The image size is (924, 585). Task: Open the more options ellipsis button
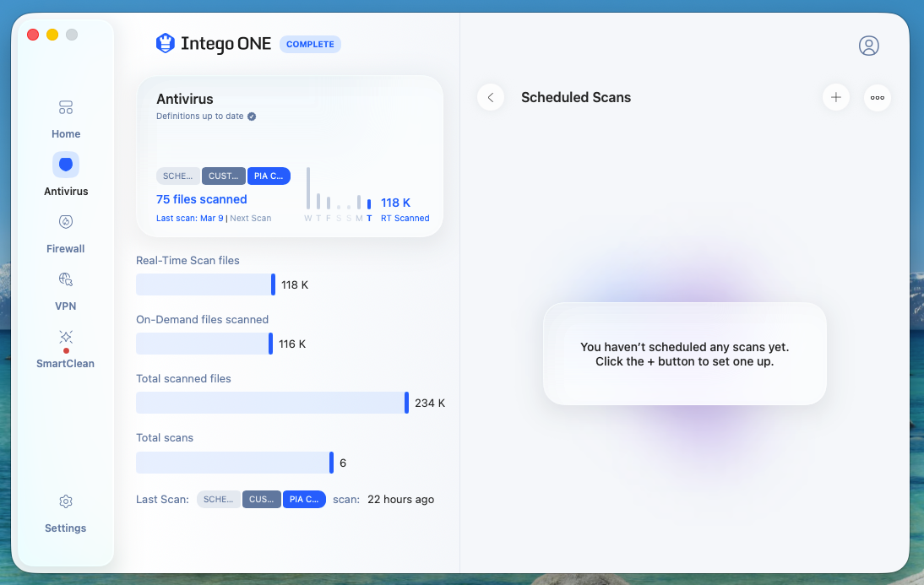pos(878,97)
